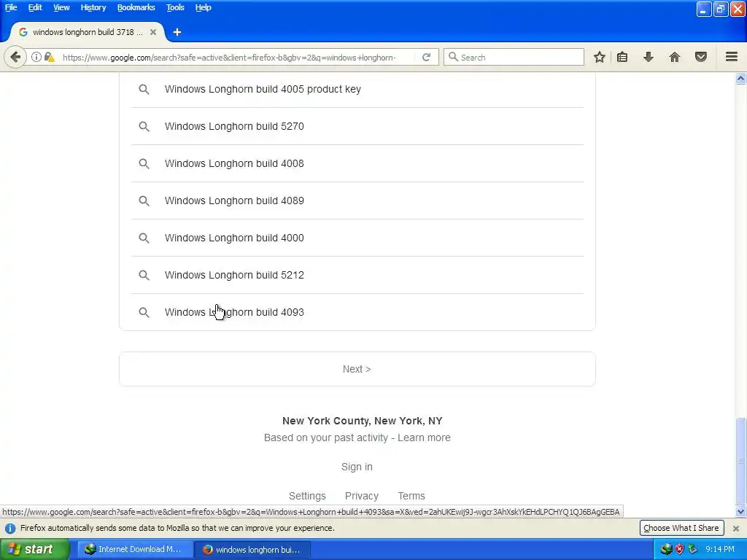
Task: Click magnifier icon beside build 4005 product key
Action: 144,89
